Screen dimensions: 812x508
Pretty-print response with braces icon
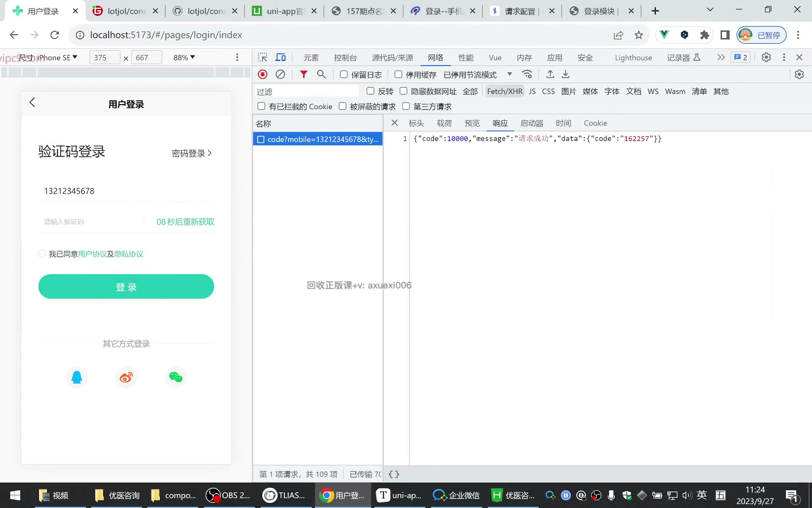point(394,474)
